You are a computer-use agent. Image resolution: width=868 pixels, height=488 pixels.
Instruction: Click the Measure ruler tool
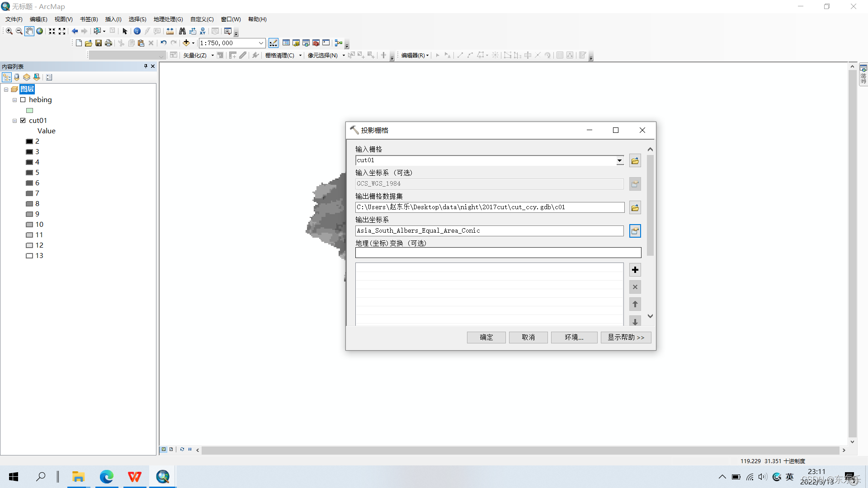[x=170, y=31]
